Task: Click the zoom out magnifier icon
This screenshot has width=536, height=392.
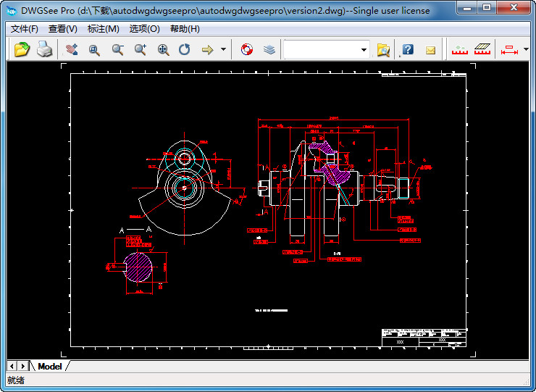Action: pyautogui.click(x=117, y=50)
